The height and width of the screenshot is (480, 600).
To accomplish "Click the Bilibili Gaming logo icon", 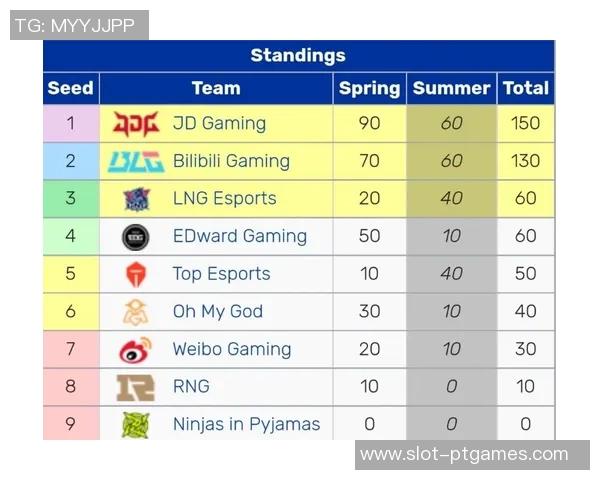I will pos(135,161).
